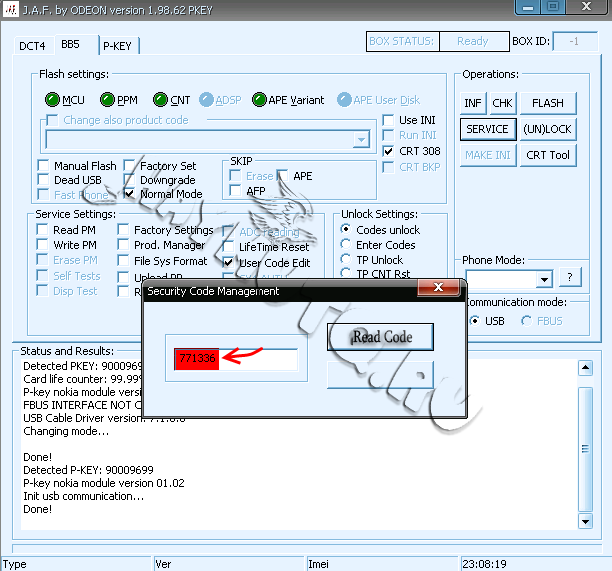Screen dimensions: 612x571
Task: Enable the File Sys Format checkbox
Action: [x=123, y=260]
